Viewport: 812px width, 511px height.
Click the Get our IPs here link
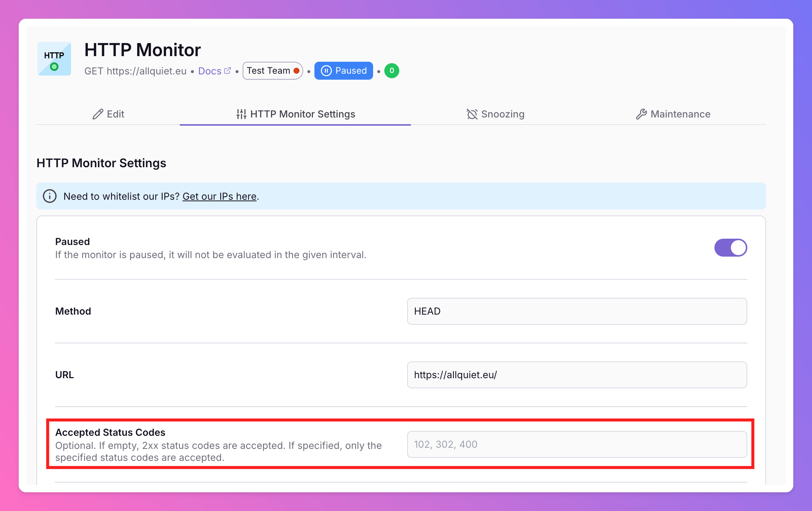pos(219,196)
